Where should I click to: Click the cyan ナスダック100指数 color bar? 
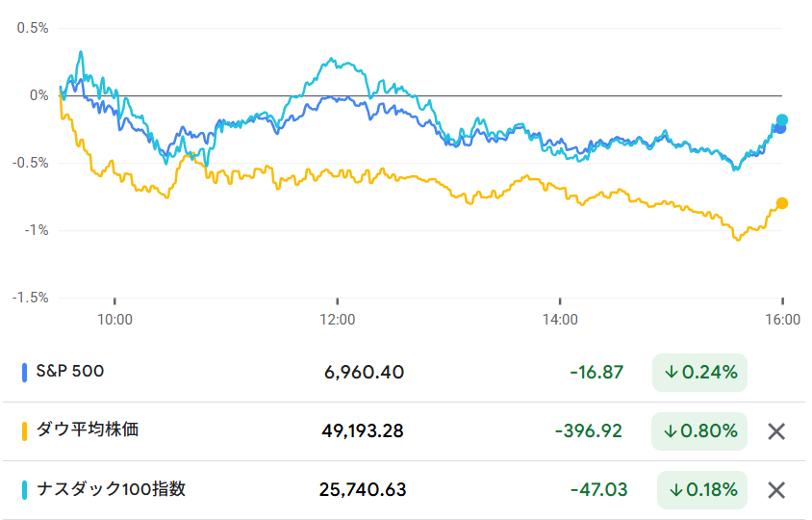click(x=24, y=489)
